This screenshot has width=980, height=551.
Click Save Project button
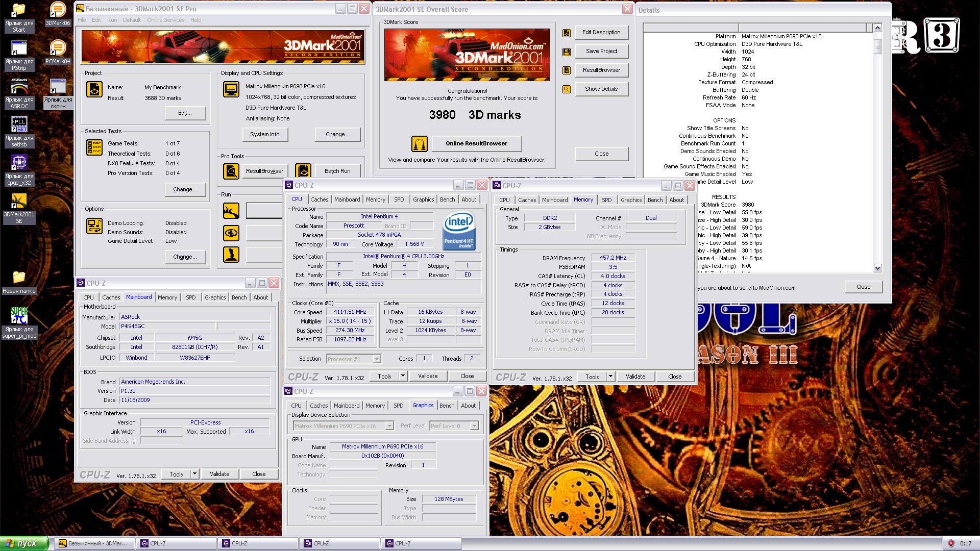(602, 52)
